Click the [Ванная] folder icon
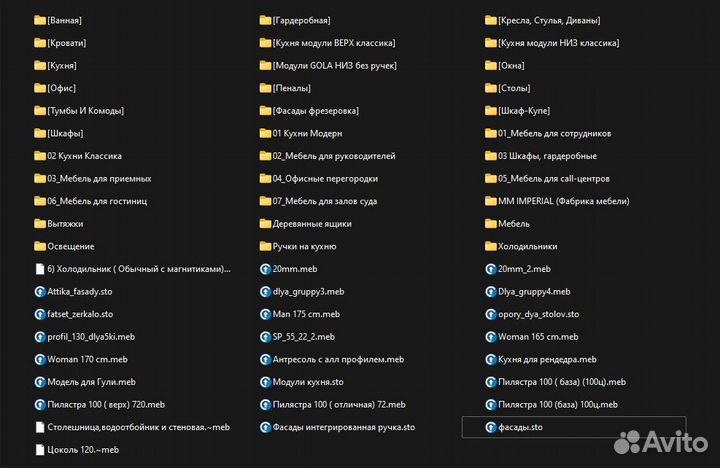The width and height of the screenshot is (720, 468). click(39, 20)
